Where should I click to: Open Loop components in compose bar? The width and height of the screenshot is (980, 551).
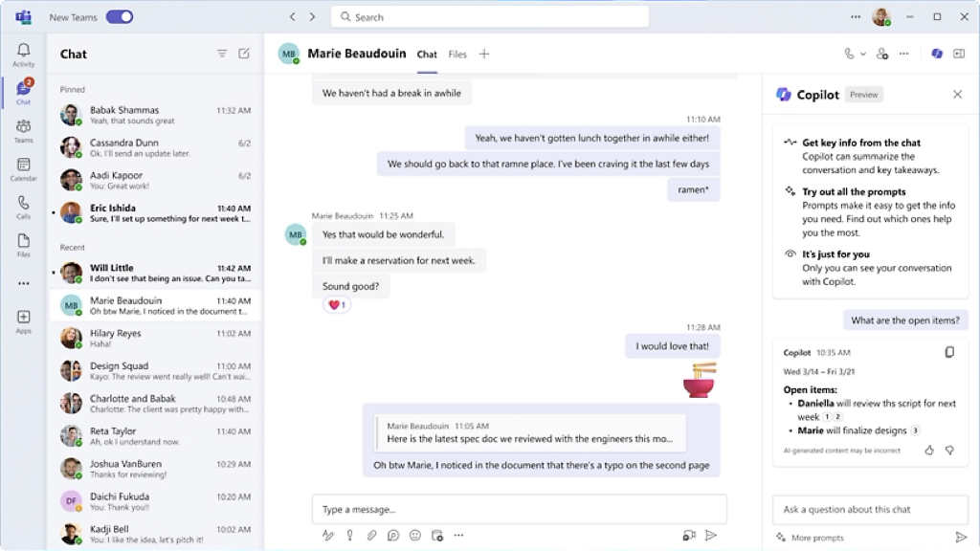tap(393, 536)
